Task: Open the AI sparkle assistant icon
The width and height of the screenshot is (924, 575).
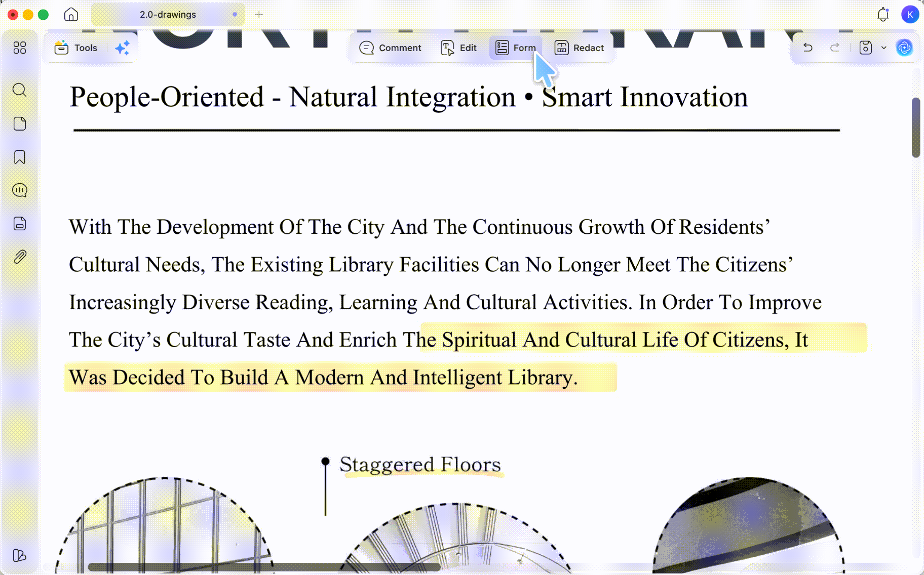Action: pos(123,48)
